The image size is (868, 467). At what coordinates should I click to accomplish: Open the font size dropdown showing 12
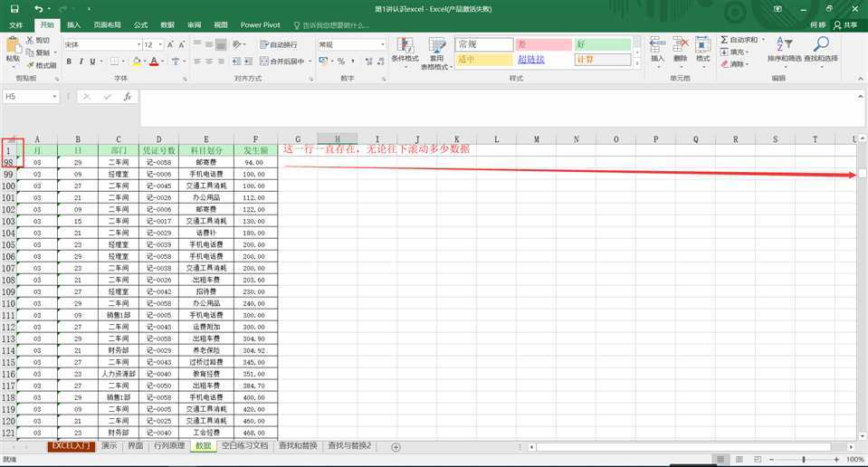[x=160, y=44]
